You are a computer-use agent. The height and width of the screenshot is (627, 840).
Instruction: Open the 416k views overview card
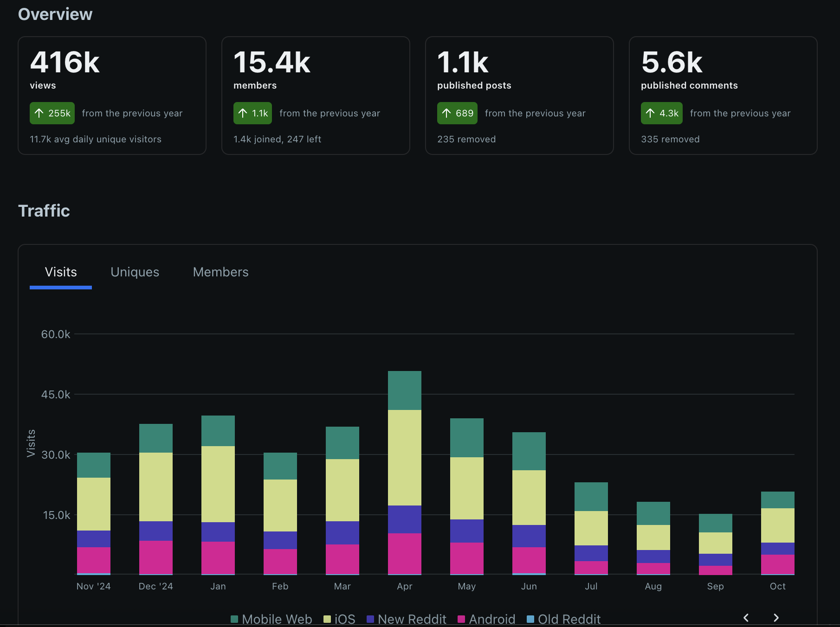coord(112,96)
